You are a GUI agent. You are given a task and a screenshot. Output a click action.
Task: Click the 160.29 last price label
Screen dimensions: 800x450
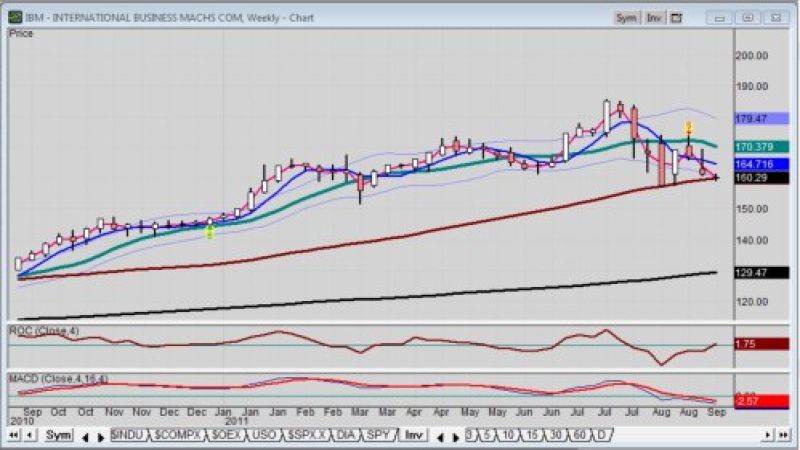tap(750, 179)
